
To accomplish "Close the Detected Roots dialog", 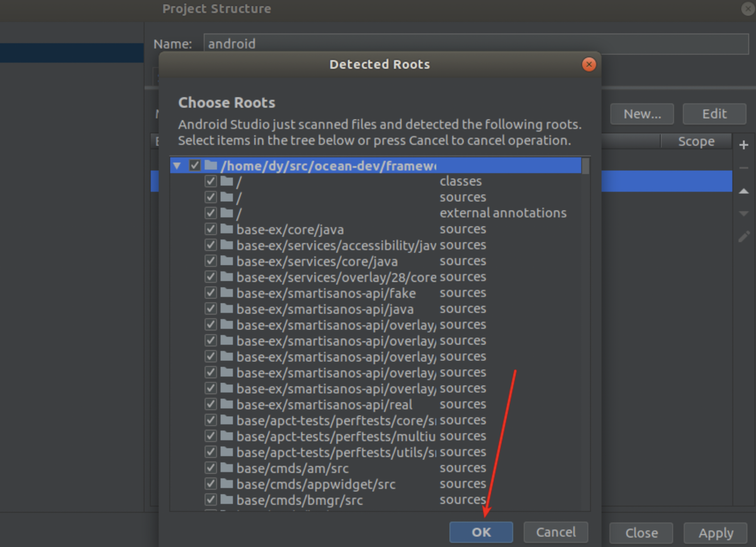I will 589,64.
